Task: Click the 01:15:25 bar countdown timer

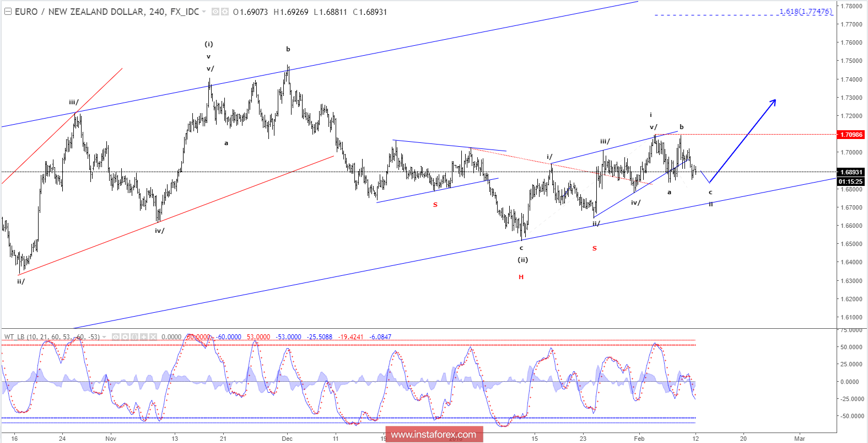Action: click(851, 182)
